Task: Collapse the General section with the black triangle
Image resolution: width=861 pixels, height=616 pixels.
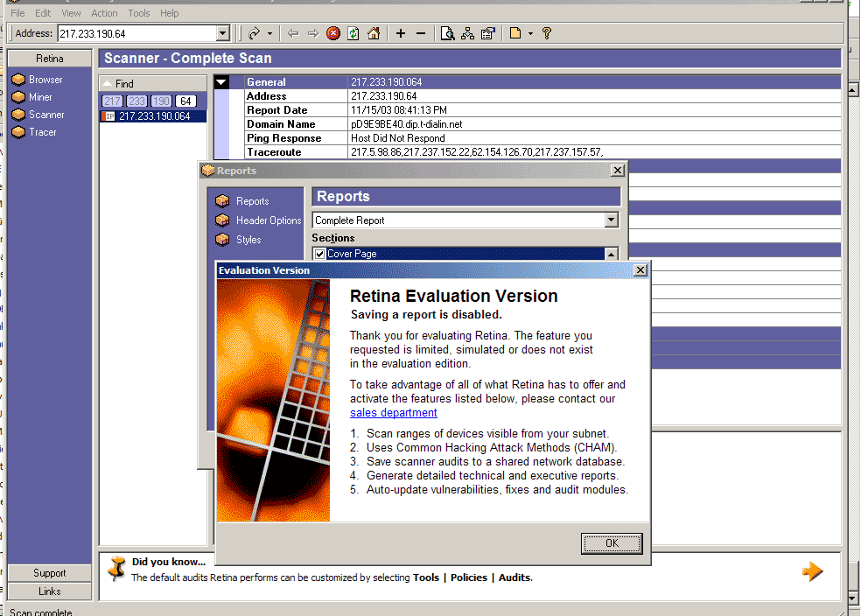Action: pyautogui.click(x=221, y=82)
